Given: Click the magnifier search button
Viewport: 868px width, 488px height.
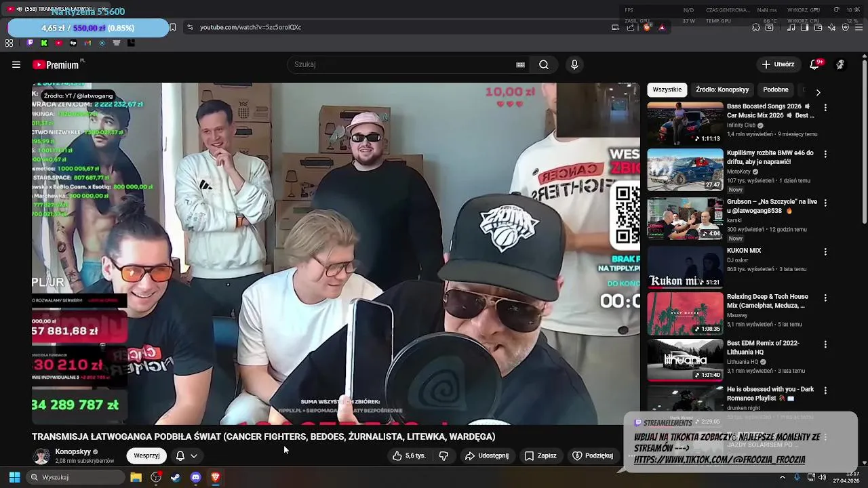Looking at the screenshot, I should pos(543,64).
